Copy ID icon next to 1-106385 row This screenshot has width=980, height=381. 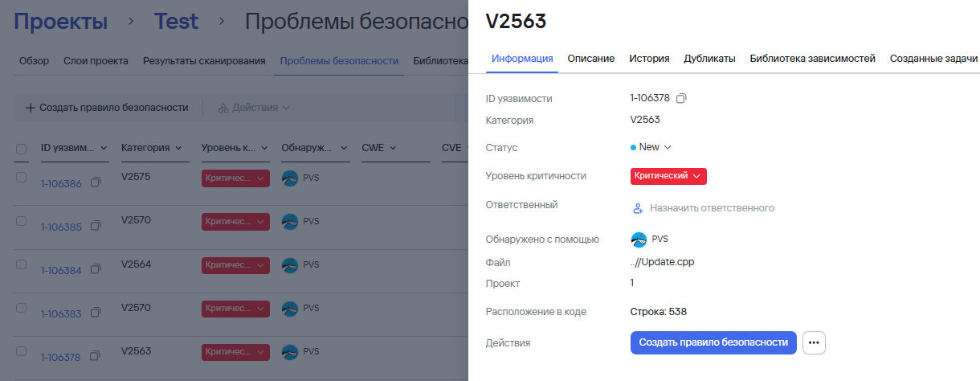pyautogui.click(x=96, y=227)
